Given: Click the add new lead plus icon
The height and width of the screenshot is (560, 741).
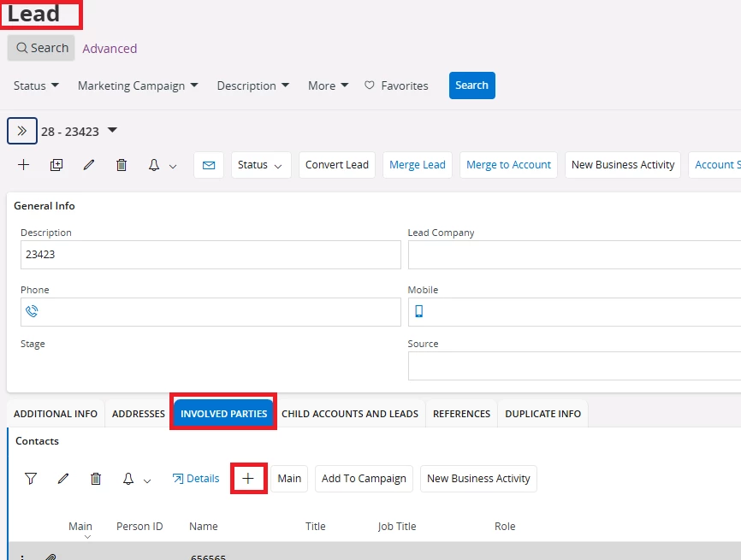Looking at the screenshot, I should tap(23, 165).
